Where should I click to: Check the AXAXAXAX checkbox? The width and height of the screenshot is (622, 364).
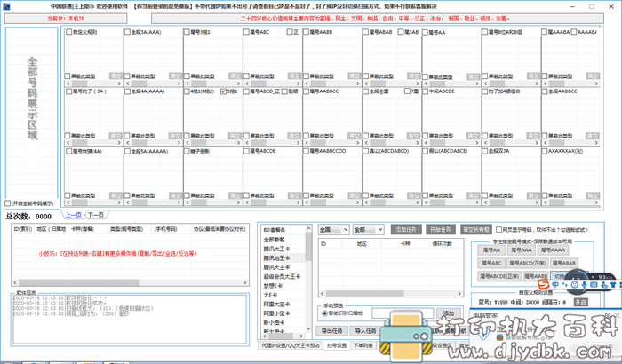(545, 151)
